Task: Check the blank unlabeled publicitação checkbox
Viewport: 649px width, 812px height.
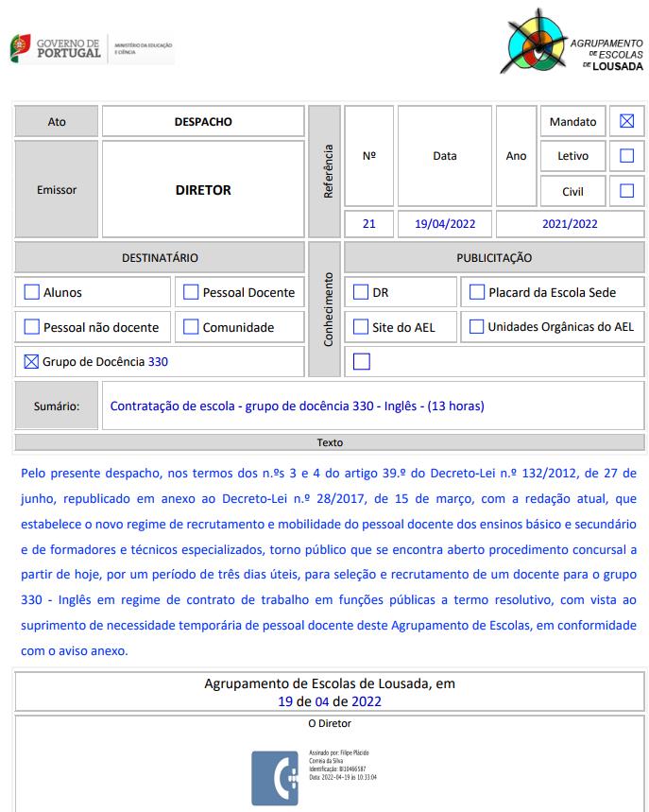Action: [x=361, y=361]
